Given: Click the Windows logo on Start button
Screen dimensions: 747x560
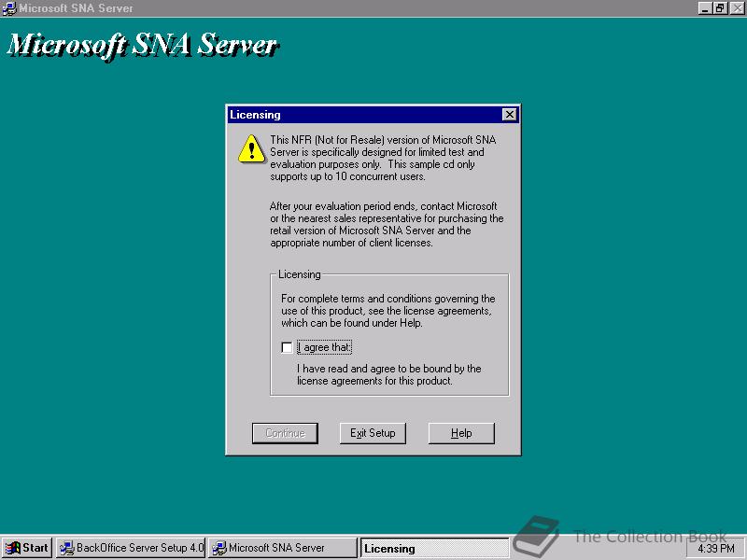Looking at the screenshot, I should (13, 548).
